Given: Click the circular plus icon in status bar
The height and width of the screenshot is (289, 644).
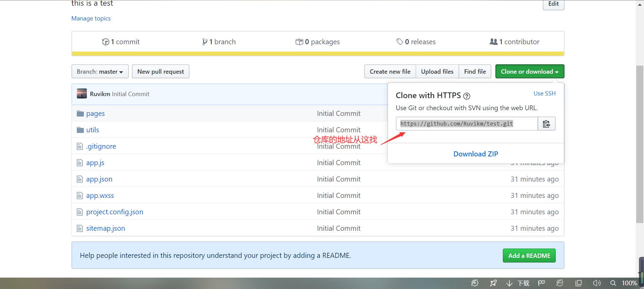Looking at the screenshot, I should (475, 283).
